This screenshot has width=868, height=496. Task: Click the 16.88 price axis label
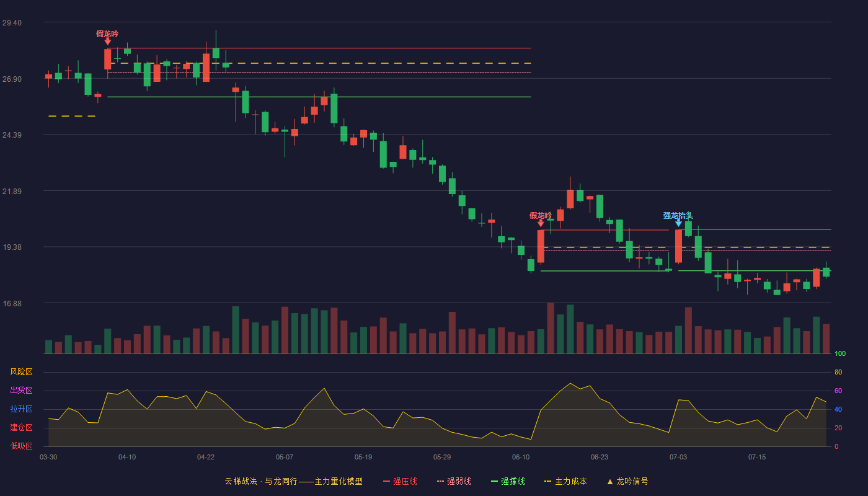(x=12, y=303)
